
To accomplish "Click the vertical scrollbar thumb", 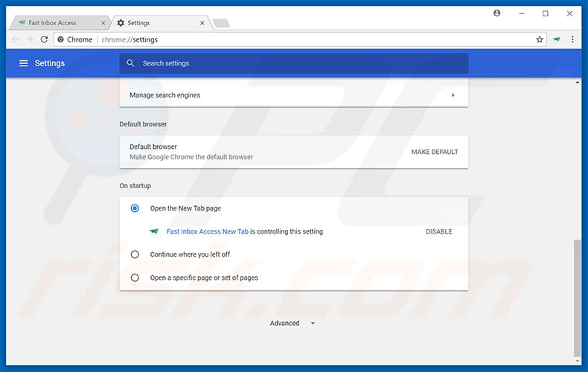I will tap(577, 298).
